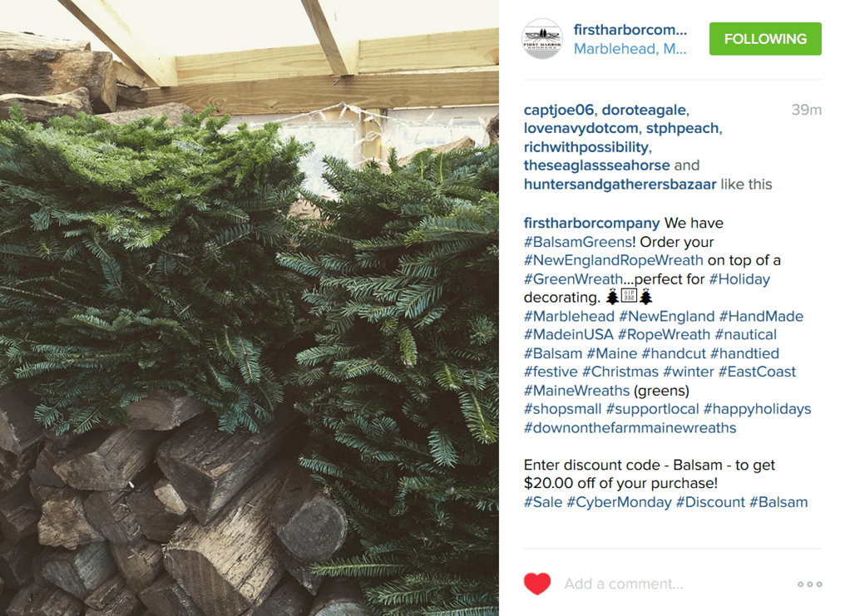This screenshot has width=845, height=616.
Task: Follow the #CyberMonday hashtag link
Action: point(620,502)
